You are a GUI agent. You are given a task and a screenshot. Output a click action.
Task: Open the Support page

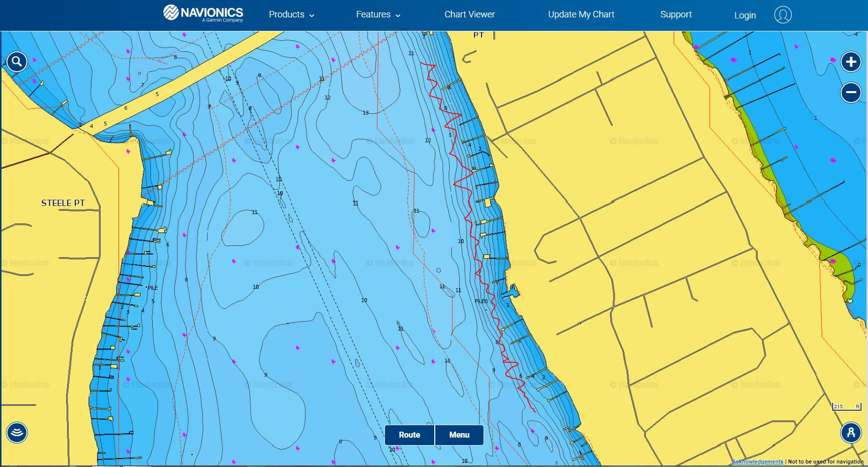pyautogui.click(x=676, y=14)
